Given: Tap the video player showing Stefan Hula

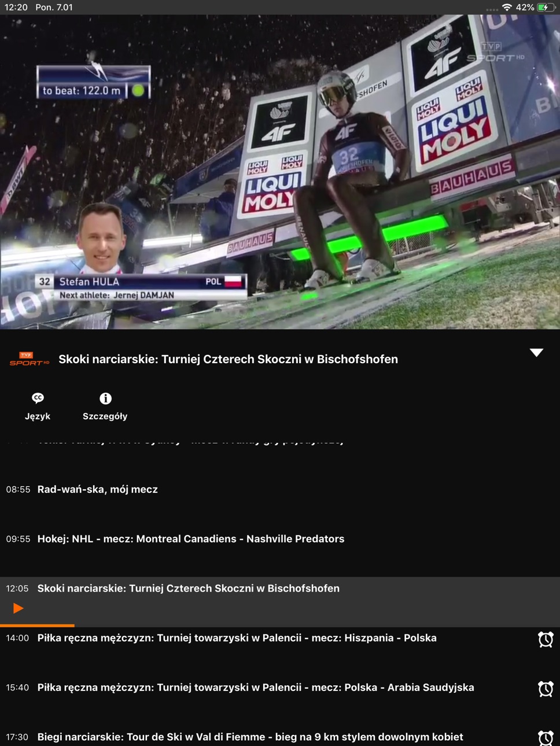Looking at the screenshot, I should point(280,172).
